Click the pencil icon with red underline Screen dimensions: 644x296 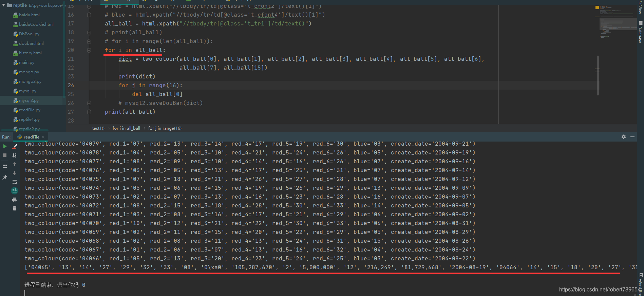click(15, 147)
